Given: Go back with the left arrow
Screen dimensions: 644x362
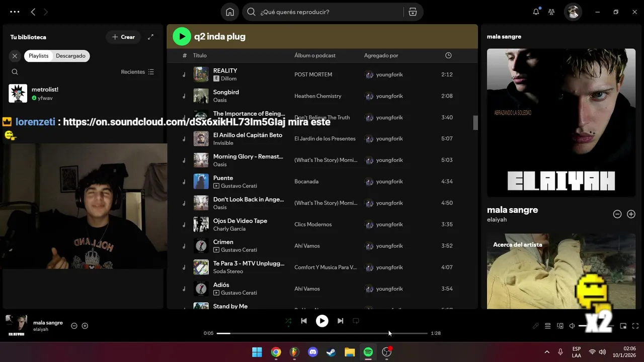Looking at the screenshot, I should click(x=33, y=12).
